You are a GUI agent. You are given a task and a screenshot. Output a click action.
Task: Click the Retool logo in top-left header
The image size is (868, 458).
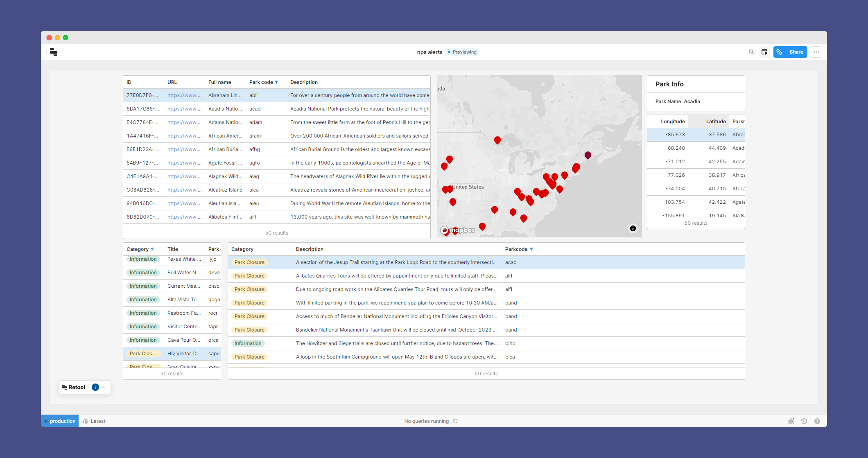[x=54, y=52]
